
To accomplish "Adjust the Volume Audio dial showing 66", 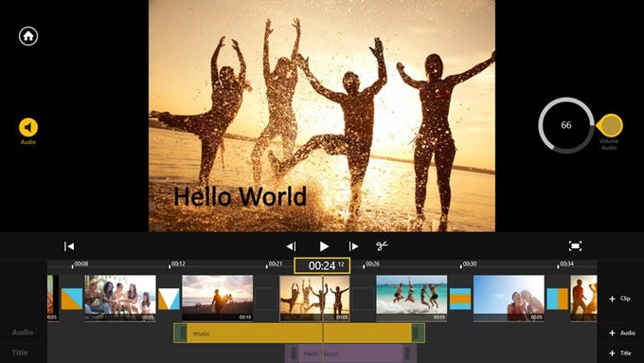I will tap(566, 125).
